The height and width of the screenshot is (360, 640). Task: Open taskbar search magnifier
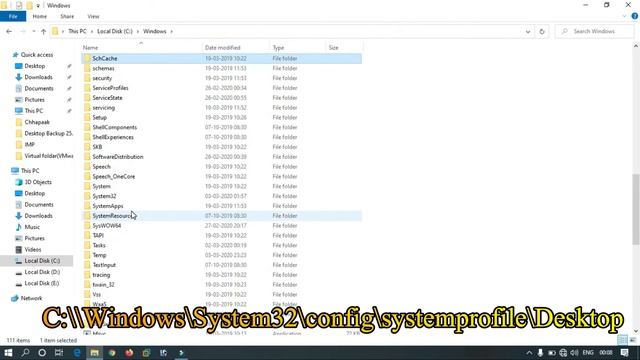coord(25,353)
